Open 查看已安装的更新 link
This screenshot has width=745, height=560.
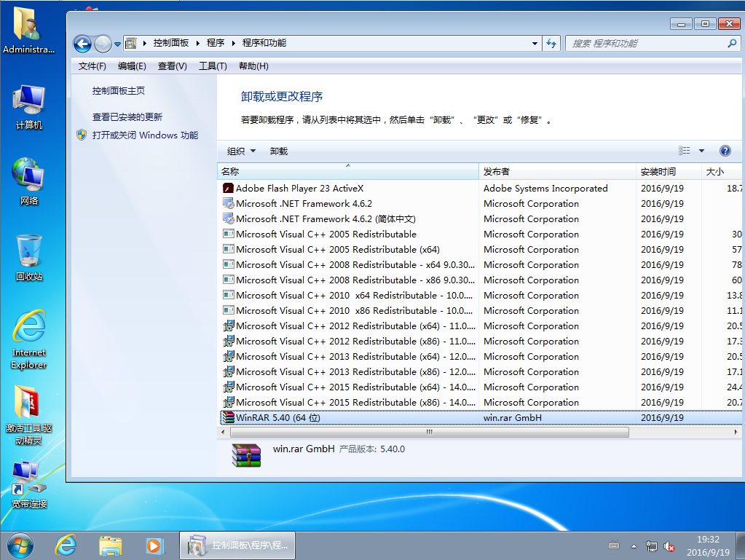(x=127, y=117)
